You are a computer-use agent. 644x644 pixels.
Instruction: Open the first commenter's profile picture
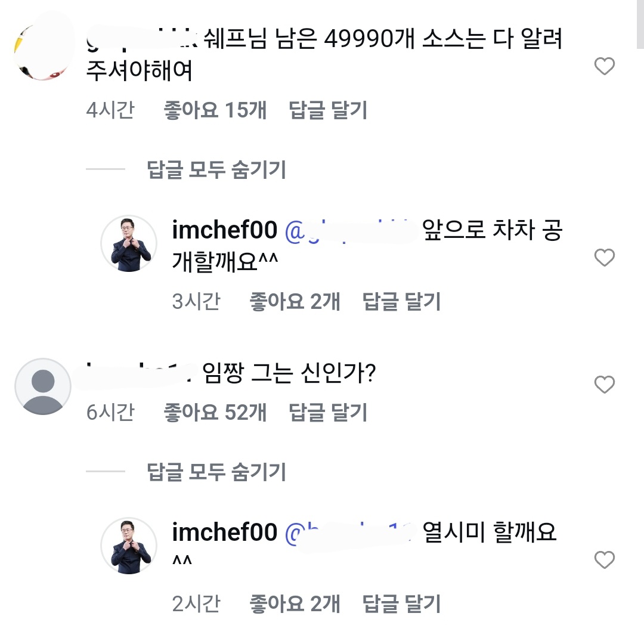(41, 54)
